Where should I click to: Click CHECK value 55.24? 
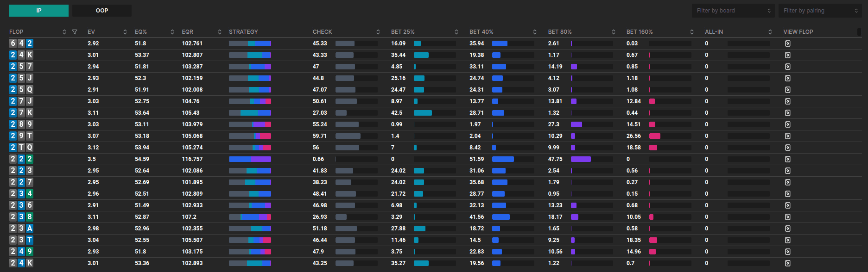pos(320,124)
